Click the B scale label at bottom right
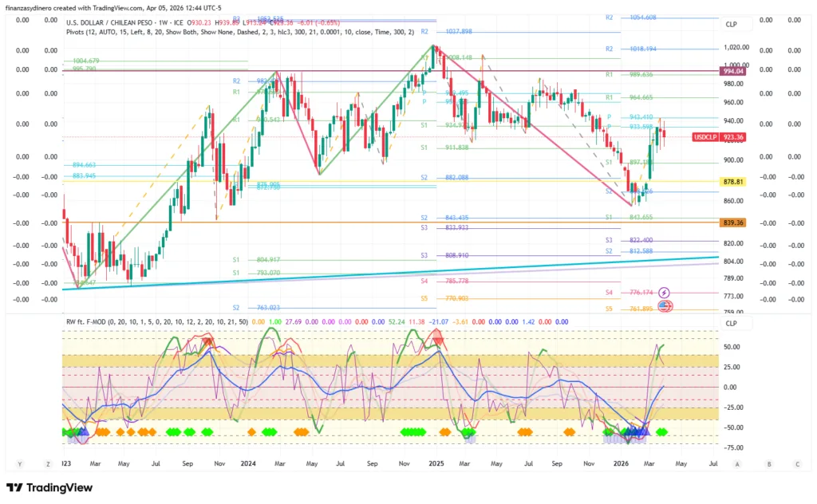 pos(768,463)
